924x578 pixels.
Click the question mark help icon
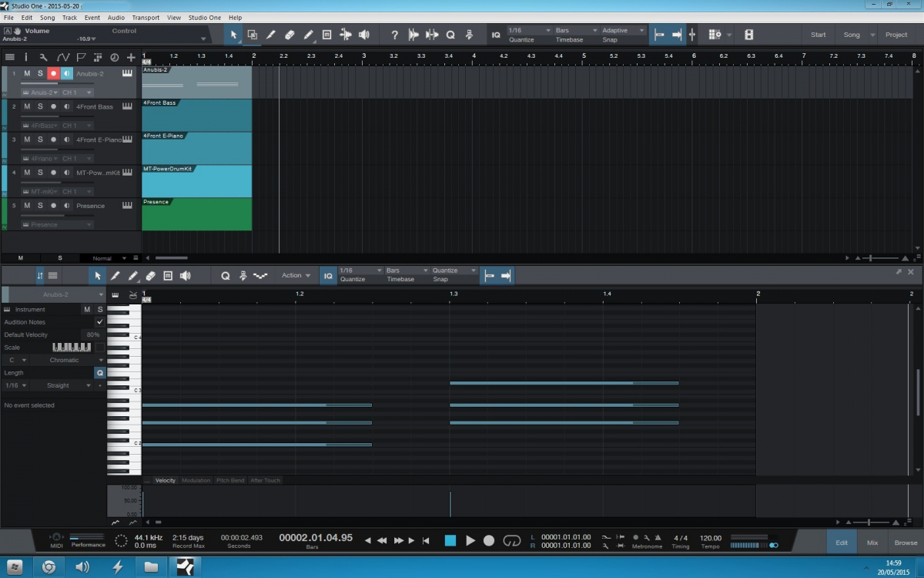coord(395,35)
